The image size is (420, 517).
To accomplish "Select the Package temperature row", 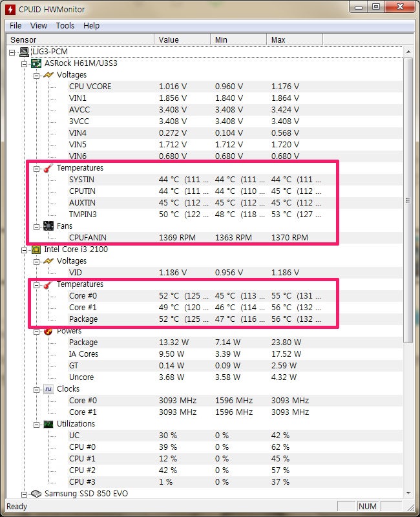I will (235, 319).
